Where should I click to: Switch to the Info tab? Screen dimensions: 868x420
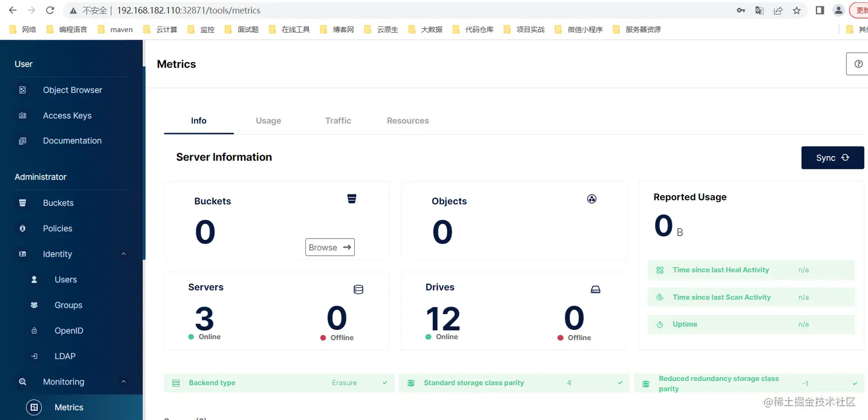[x=199, y=120]
